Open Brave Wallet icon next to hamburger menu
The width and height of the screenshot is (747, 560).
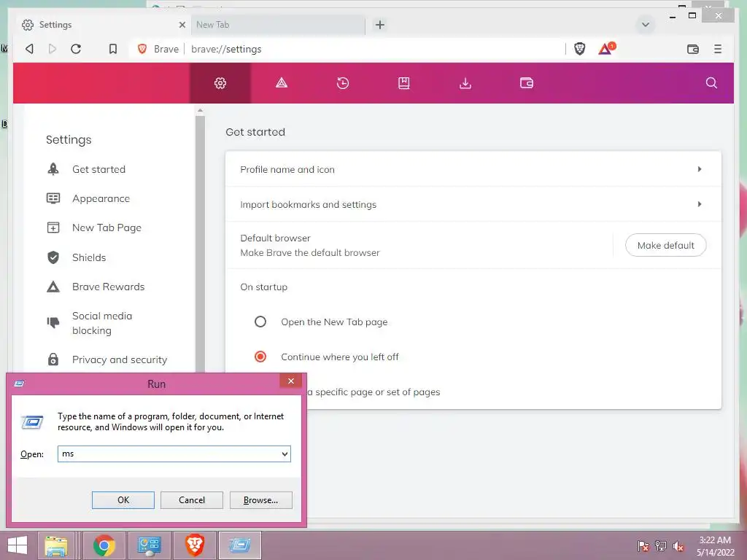tap(693, 49)
